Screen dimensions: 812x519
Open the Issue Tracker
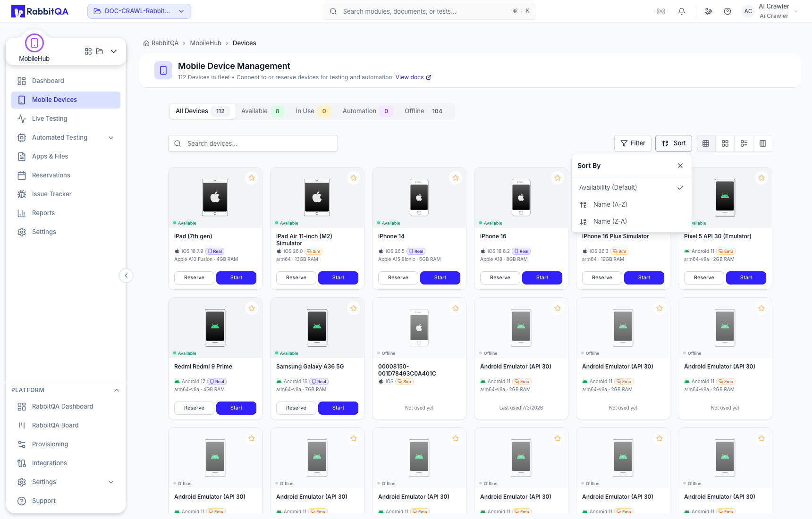point(66,194)
